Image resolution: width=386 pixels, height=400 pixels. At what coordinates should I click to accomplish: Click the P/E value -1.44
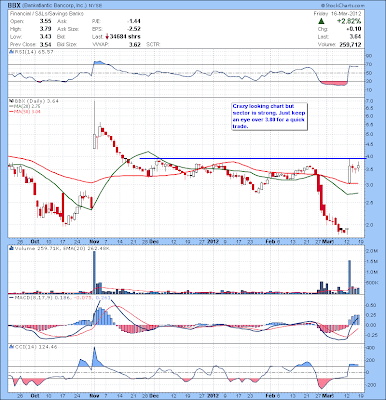click(x=134, y=21)
